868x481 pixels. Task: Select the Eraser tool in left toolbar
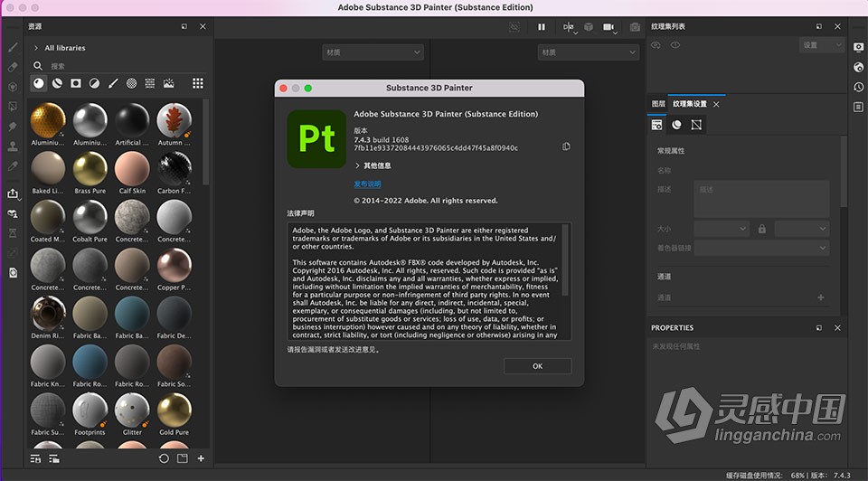[x=13, y=67]
